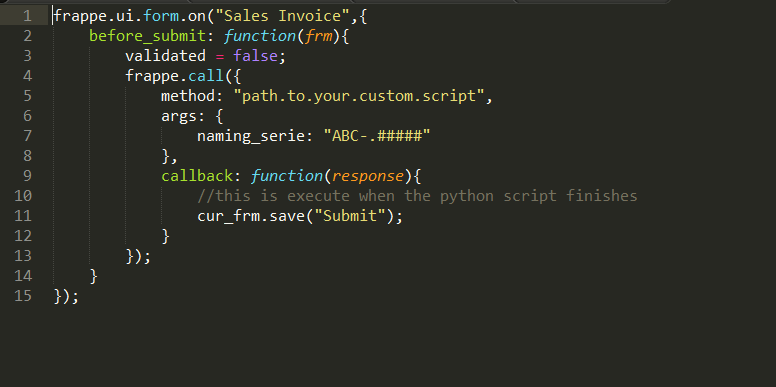
Task: Click cur_frm on line 11
Action: coord(228,216)
